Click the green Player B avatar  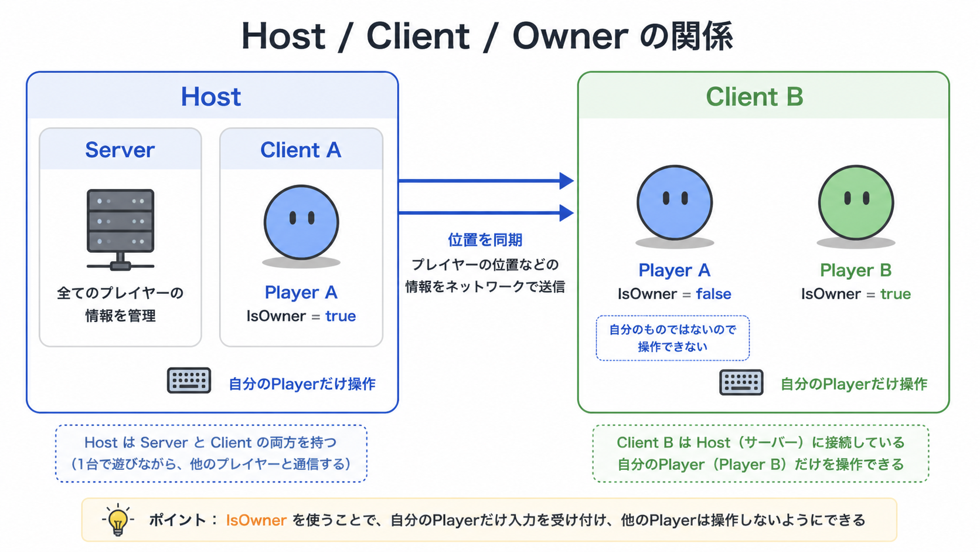tap(856, 202)
